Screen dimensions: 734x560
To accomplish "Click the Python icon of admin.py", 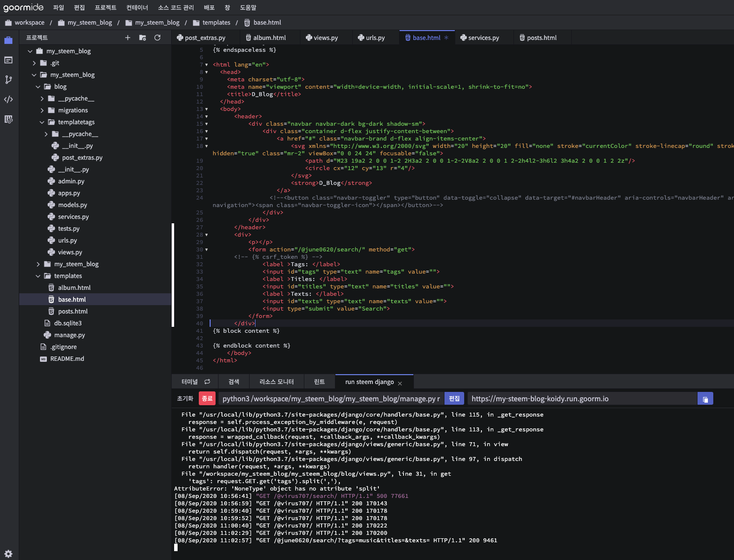I will pos(51,181).
